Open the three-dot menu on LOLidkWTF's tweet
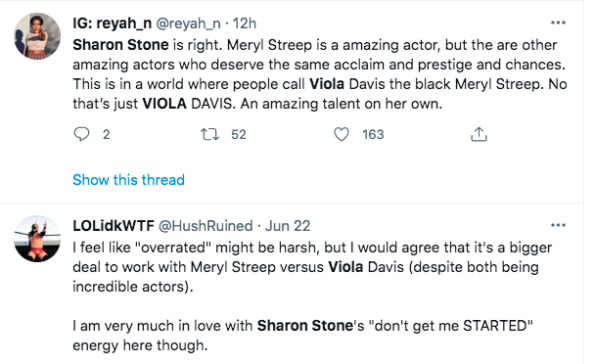595x364 pixels. point(558,225)
